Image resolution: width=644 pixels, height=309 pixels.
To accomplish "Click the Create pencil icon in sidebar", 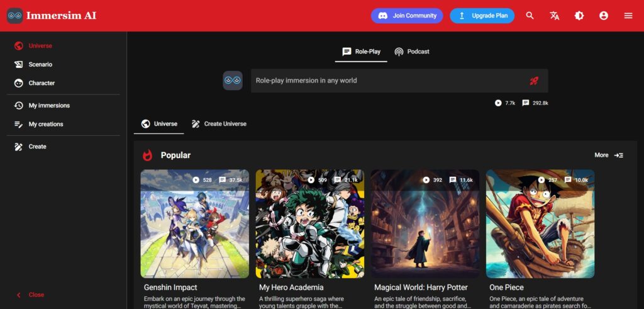I will click(18, 147).
